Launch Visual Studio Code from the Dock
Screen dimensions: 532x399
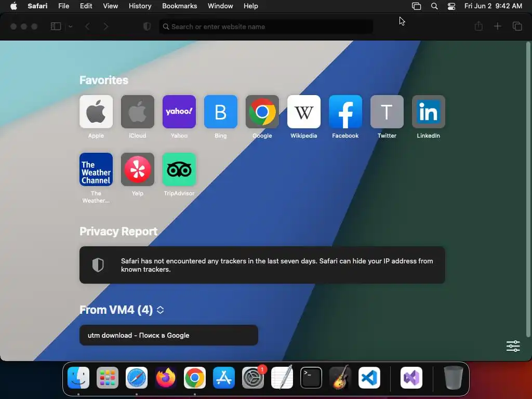pyautogui.click(x=369, y=378)
